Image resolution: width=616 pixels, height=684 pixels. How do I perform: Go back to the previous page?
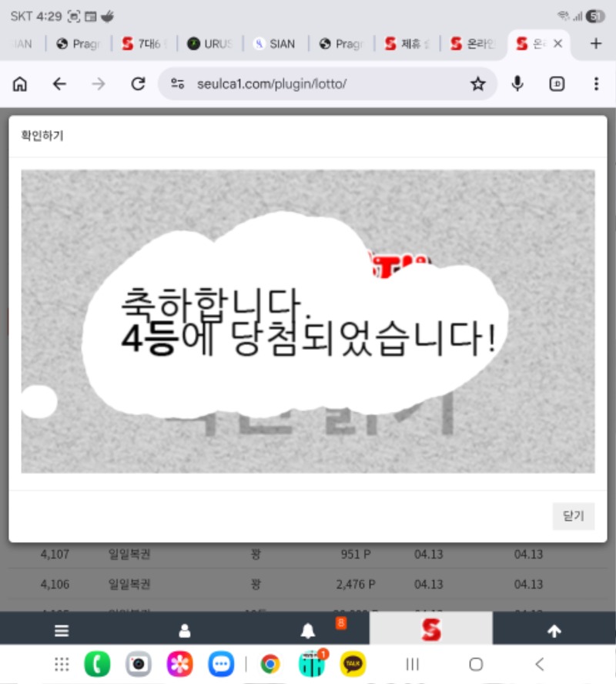click(x=59, y=84)
